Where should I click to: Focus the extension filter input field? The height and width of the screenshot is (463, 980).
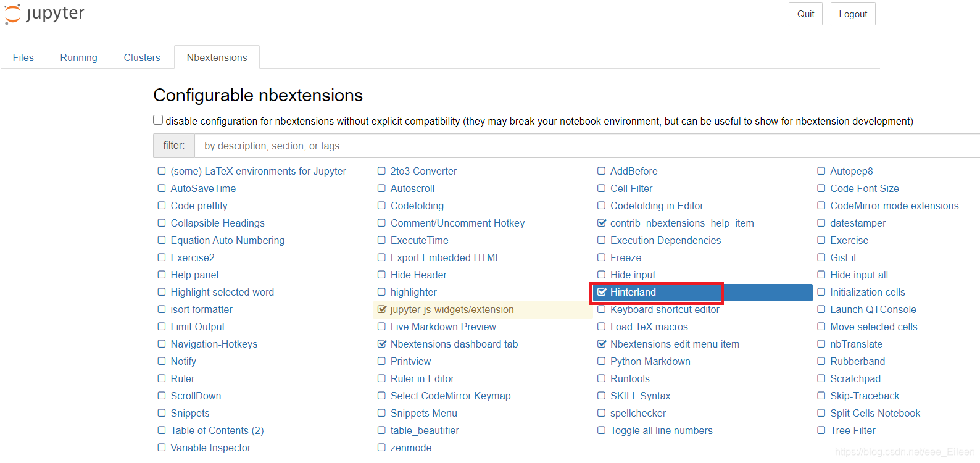(587, 146)
